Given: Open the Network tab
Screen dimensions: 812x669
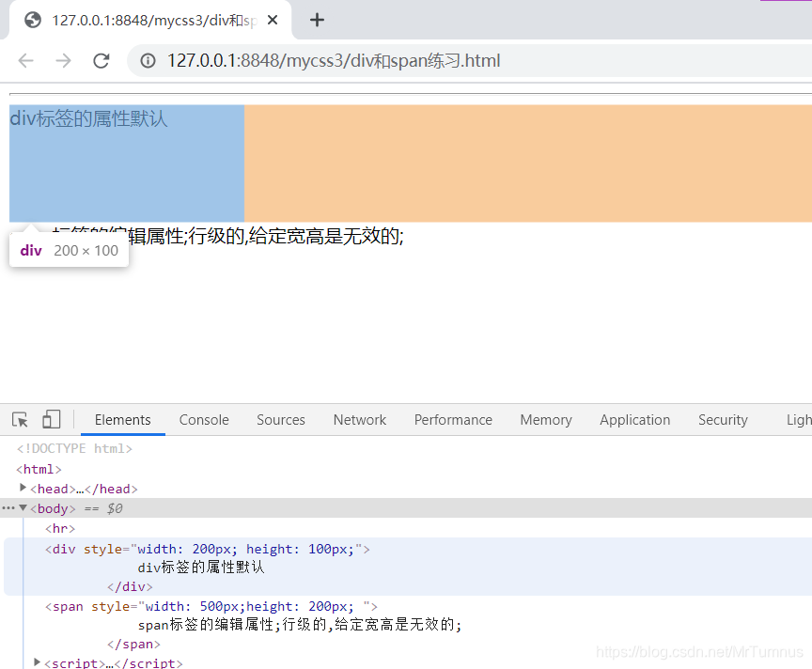Looking at the screenshot, I should [x=360, y=420].
